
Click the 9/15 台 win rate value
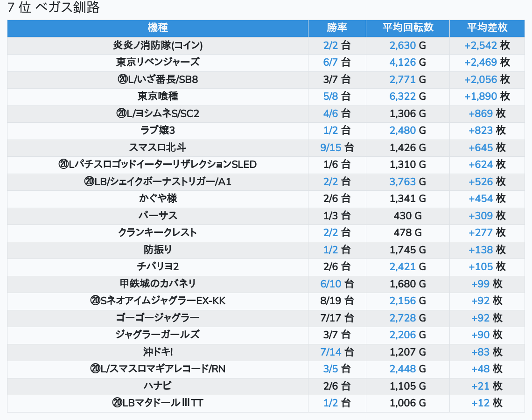pos(337,147)
